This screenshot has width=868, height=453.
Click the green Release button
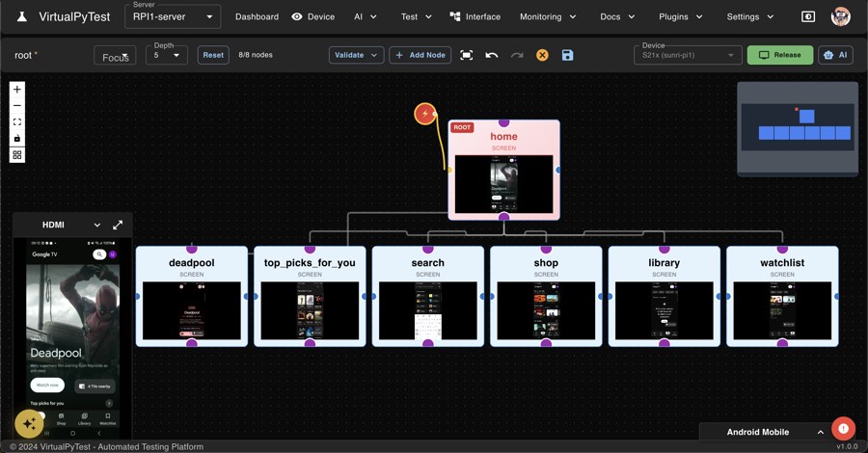[780, 55]
